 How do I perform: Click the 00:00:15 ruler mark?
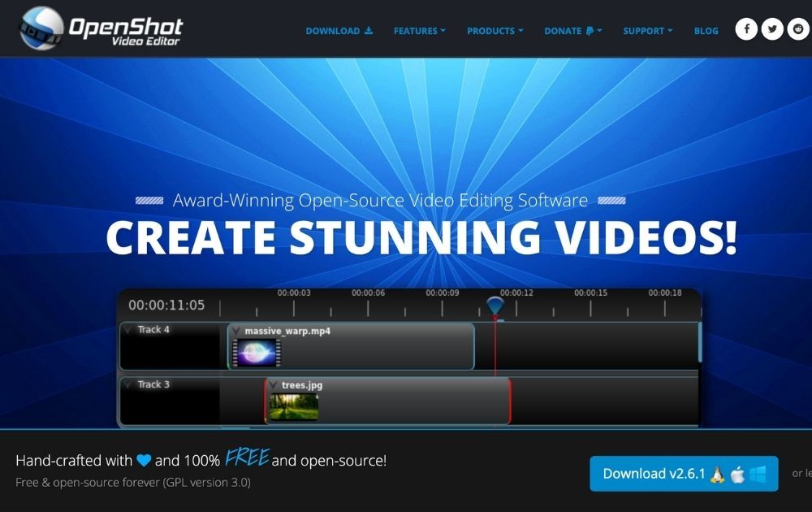click(590, 293)
